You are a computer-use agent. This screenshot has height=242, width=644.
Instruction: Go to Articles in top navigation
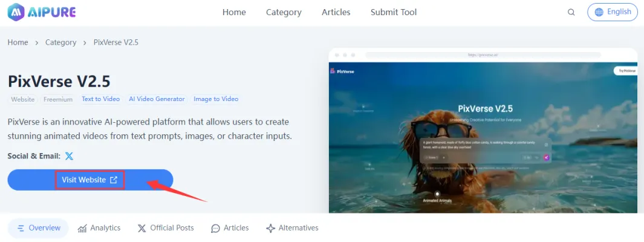pos(336,12)
